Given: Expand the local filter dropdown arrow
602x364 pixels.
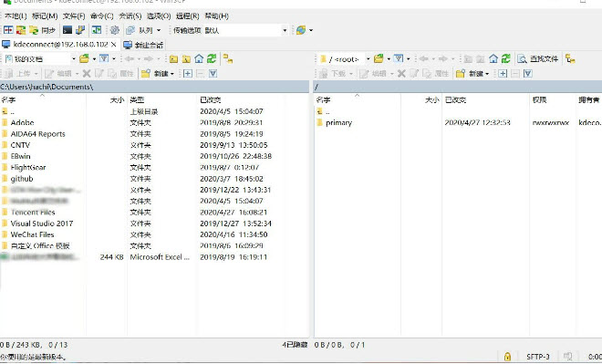Looking at the screenshot, I should [114, 58].
